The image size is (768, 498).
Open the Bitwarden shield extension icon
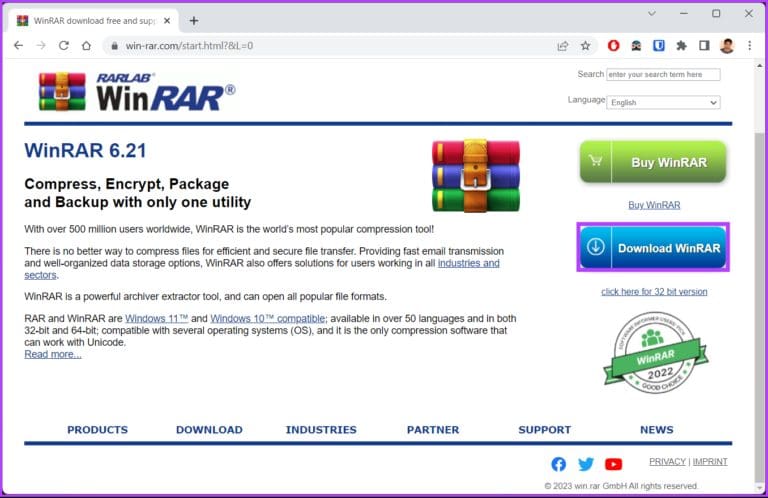tap(659, 46)
